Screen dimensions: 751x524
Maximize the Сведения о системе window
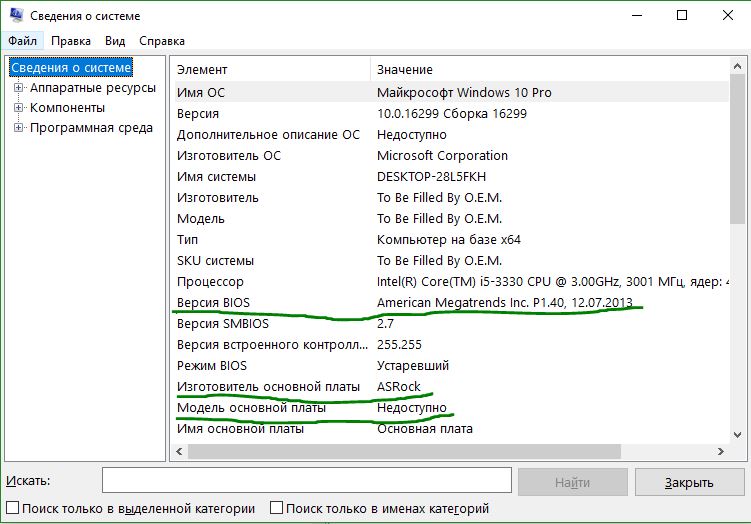(682, 15)
